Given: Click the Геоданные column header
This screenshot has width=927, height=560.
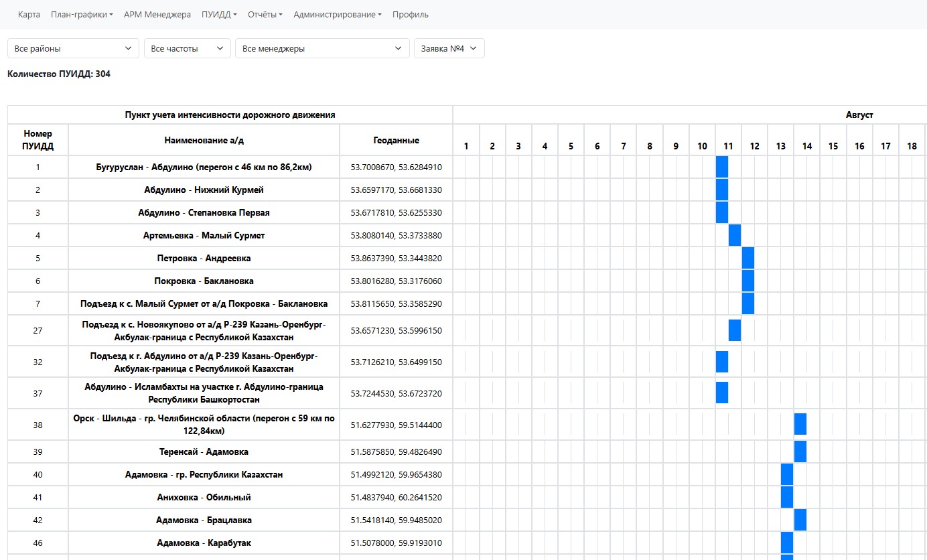Looking at the screenshot, I should coord(396,141).
